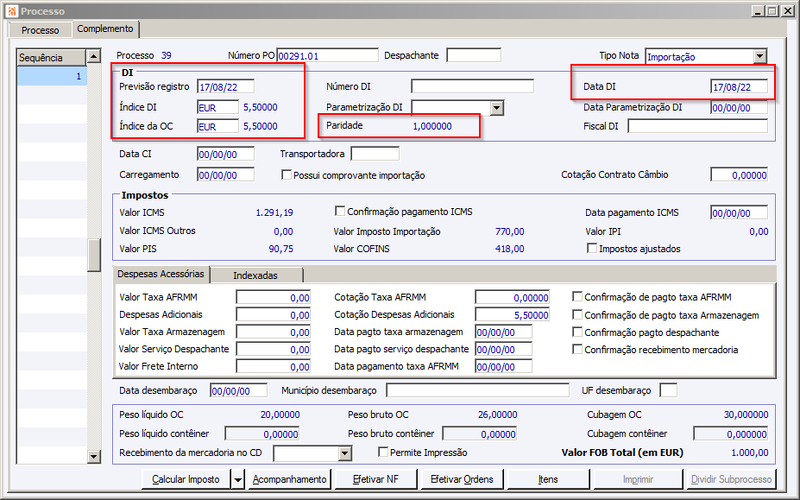Click the Processo window title icon
This screenshot has width=800, height=500.
coord(12,11)
